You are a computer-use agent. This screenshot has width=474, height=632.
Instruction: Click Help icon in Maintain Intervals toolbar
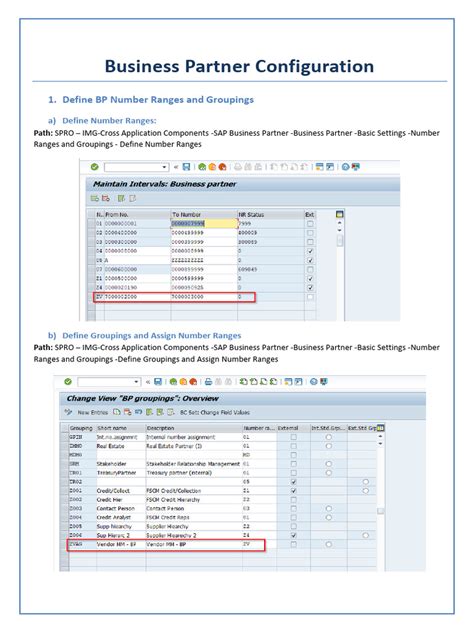click(345, 167)
